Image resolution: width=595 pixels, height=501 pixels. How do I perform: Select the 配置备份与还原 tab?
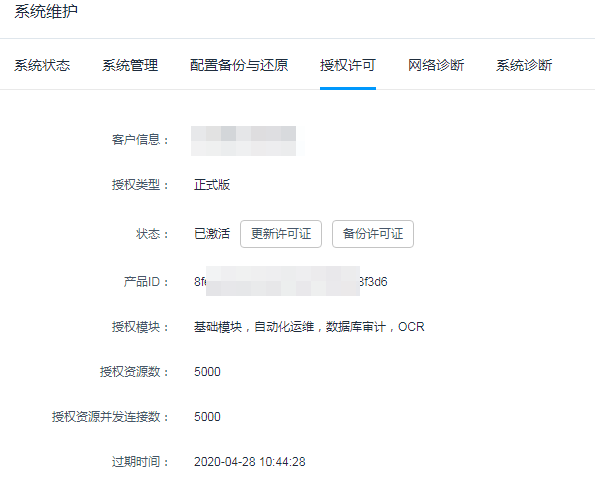coord(239,65)
